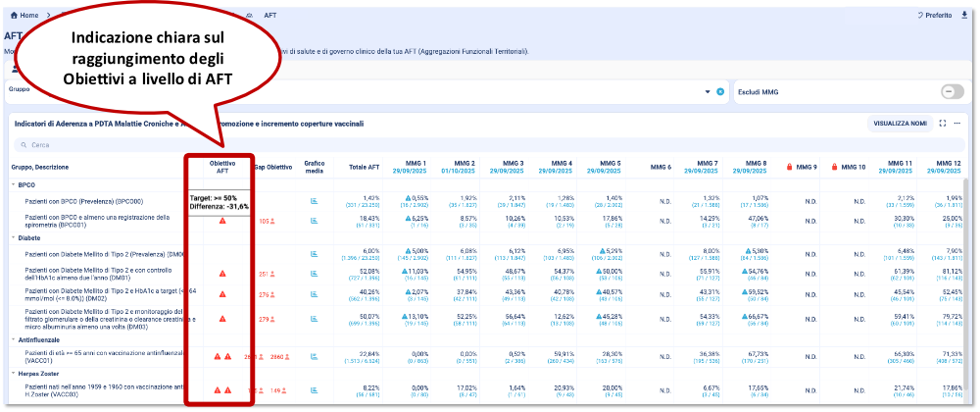Viewport: 980px width, 412px height.
Task: Click the Totale AFT column header
Action: coord(364,168)
